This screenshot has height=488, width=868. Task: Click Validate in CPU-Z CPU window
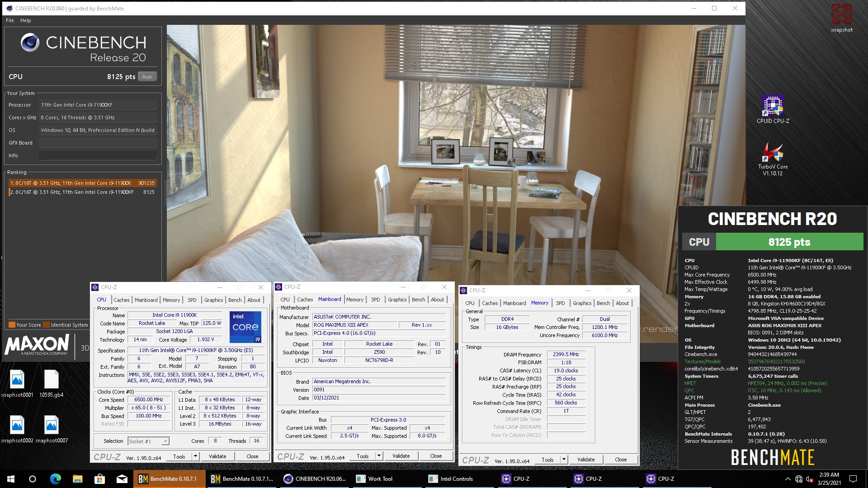[217, 456]
